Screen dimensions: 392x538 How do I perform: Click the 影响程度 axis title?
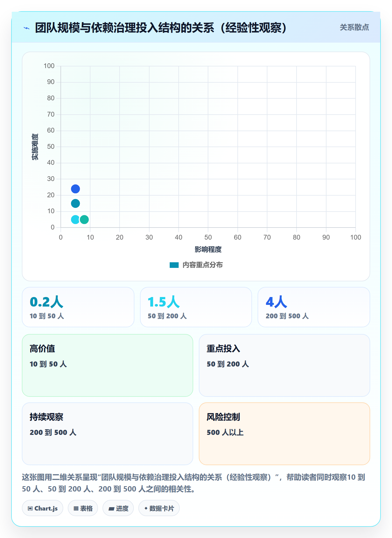click(208, 249)
